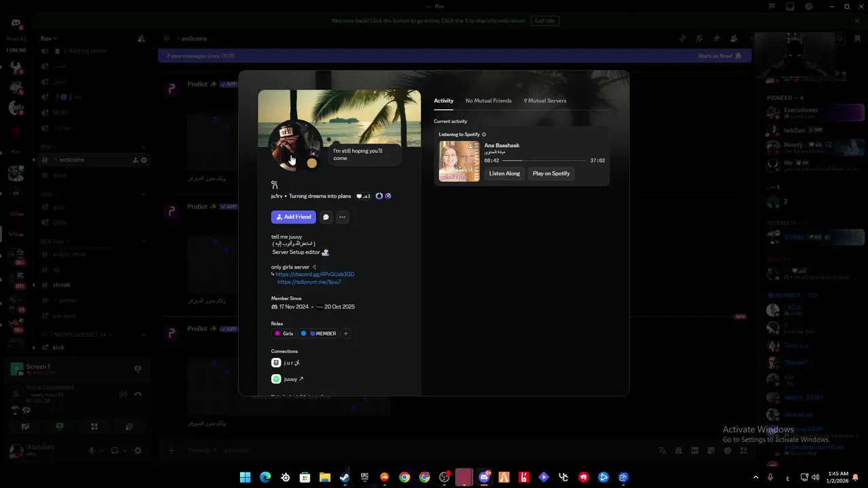
Task: Open the 'j u r' connection entry
Action: coord(285,363)
